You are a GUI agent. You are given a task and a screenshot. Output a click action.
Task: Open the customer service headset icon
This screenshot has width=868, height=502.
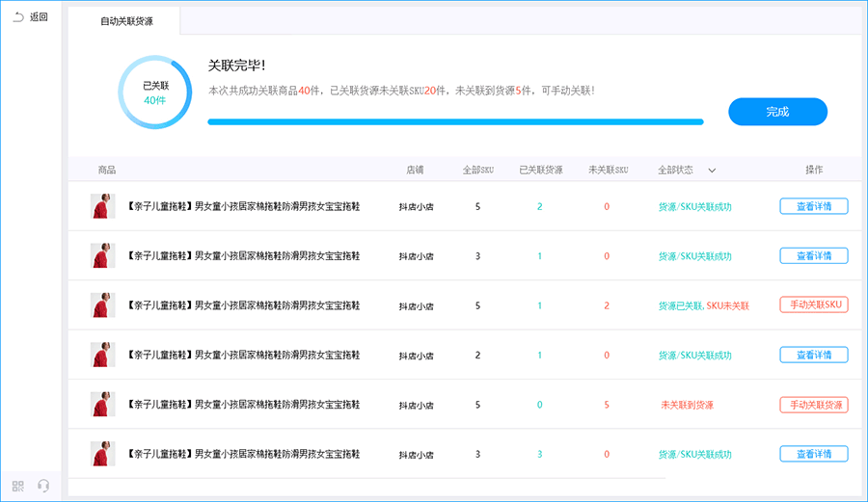pyautogui.click(x=43, y=486)
